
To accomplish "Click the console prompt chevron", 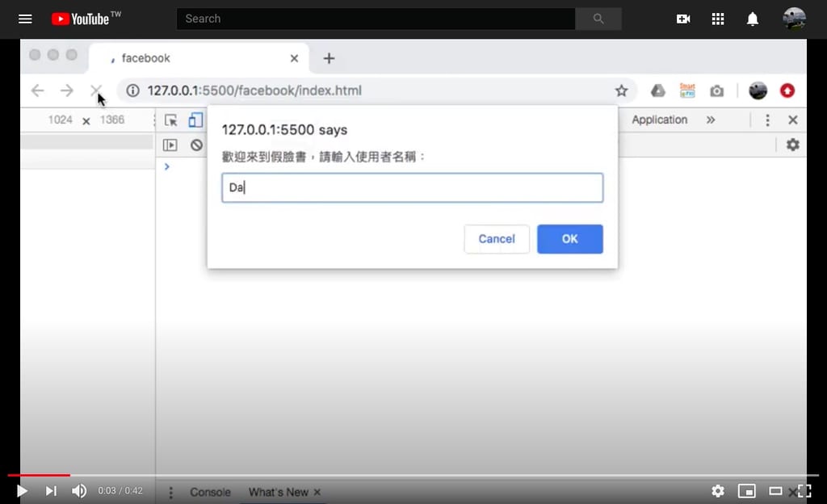I will click(x=166, y=166).
